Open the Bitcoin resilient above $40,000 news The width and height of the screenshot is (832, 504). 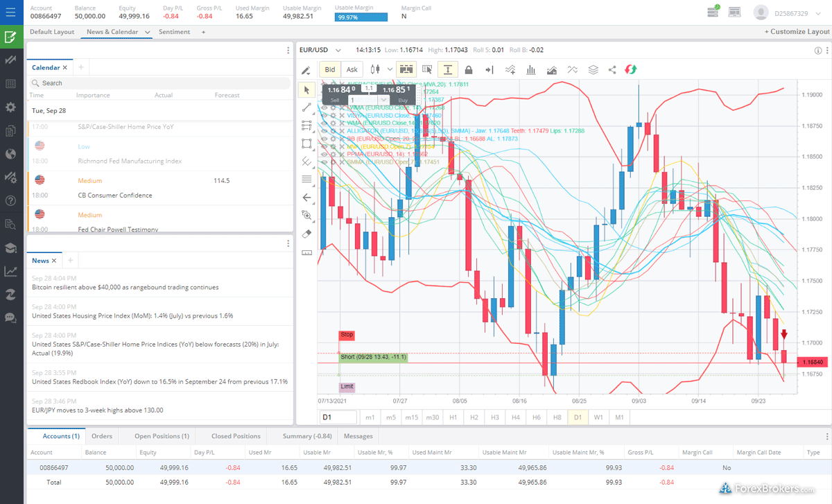tap(125, 287)
